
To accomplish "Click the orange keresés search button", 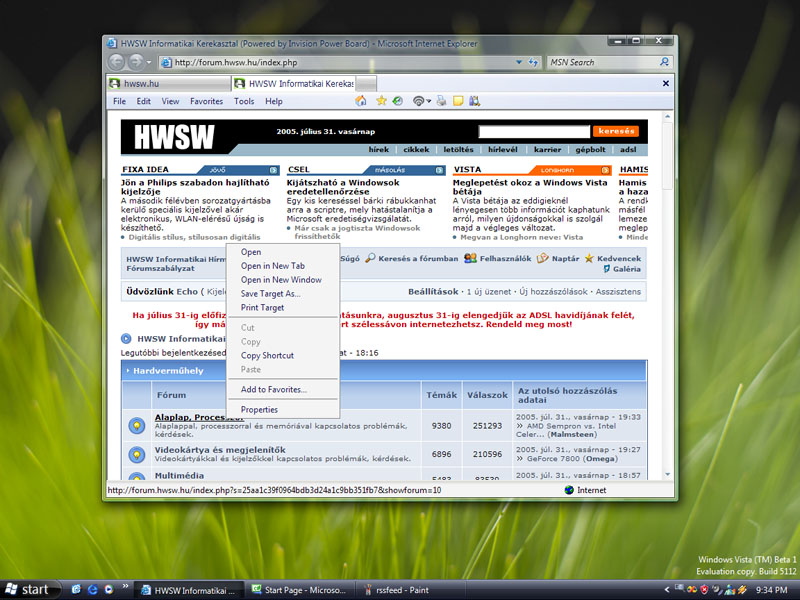I will (x=616, y=131).
